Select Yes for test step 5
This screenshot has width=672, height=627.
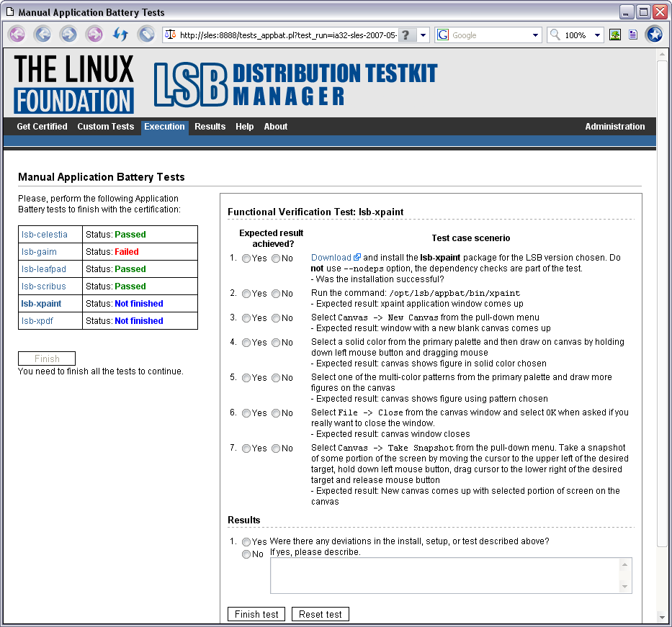[246, 378]
